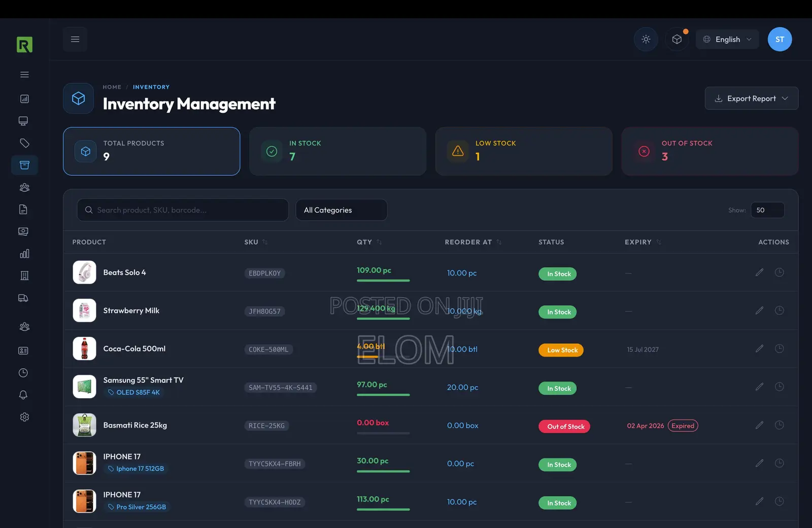
Task: Edit Coca-Cola 500ml with pencil icon
Action: tap(759, 348)
